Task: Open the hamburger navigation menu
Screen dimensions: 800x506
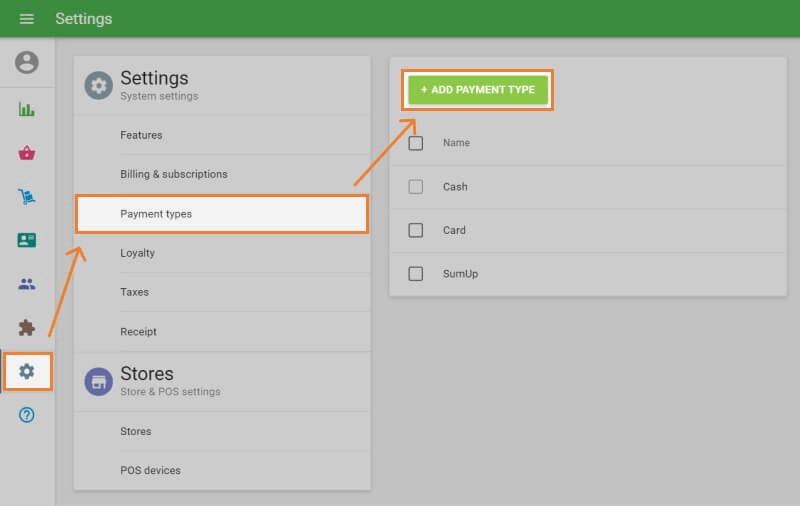Action: click(x=27, y=19)
